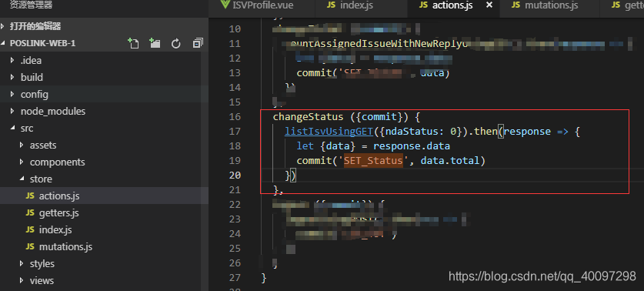Expand the views folder
Viewport: 644px width, 291px height.
42,281
